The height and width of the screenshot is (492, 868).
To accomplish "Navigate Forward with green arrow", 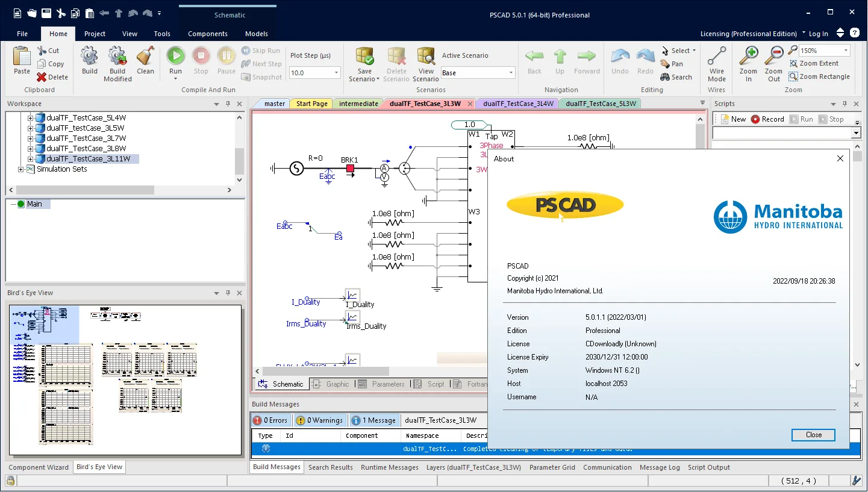I will click(586, 56).
